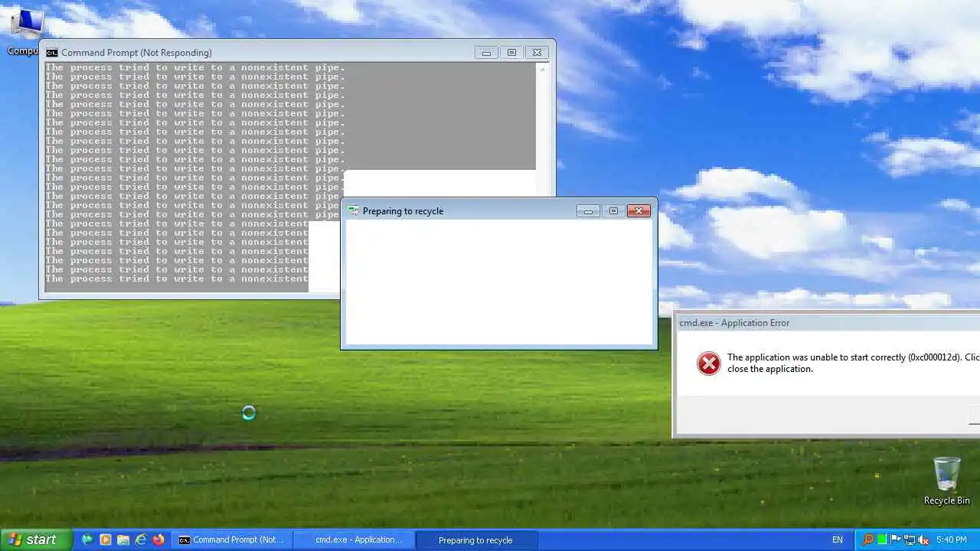Click the muted volume tray icon
The image size is (980, 551).
tap(923, 540)
